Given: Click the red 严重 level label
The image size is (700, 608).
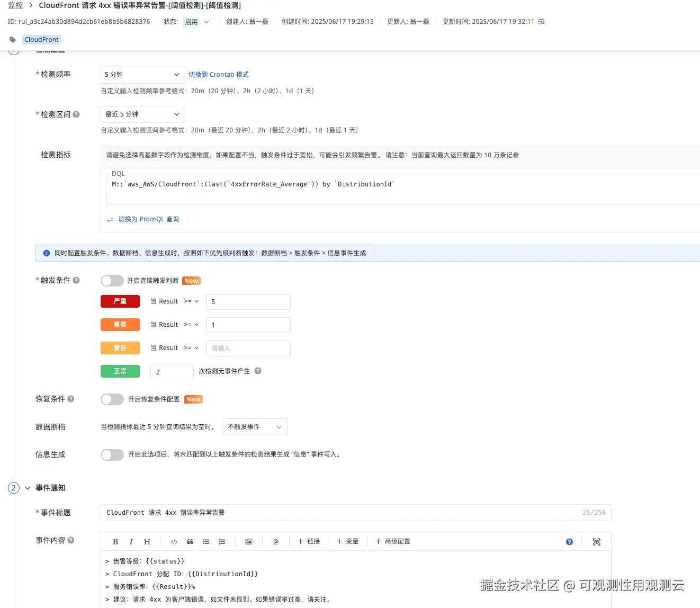Looking at the screenshot, I should [x=120, y=301].
